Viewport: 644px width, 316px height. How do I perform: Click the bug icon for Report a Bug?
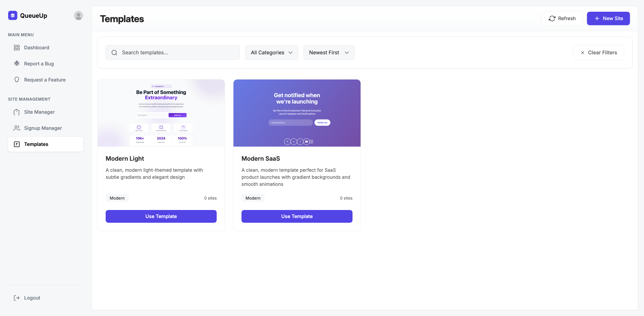pos(17,64)
